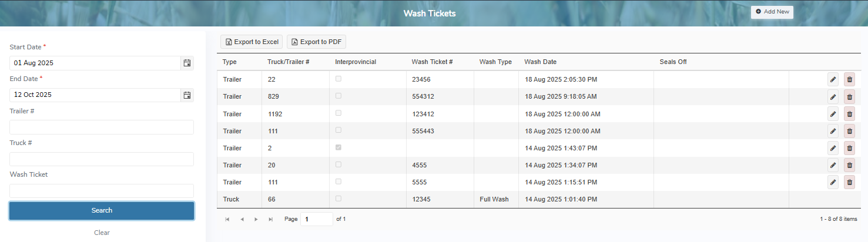Viewport: 868px width, 242px height.
Task: Sort by the Wash Date column header
Action: [x=540, y=62]
